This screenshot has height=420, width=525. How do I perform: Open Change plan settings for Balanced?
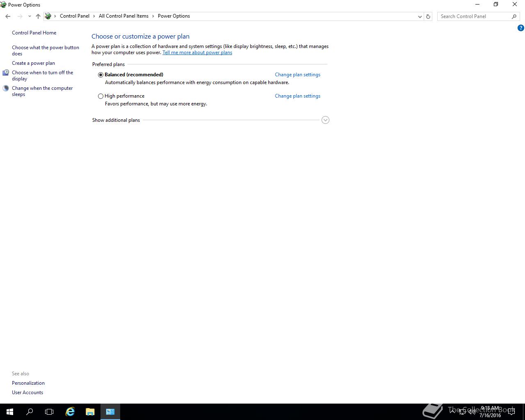tap(297, 75)
